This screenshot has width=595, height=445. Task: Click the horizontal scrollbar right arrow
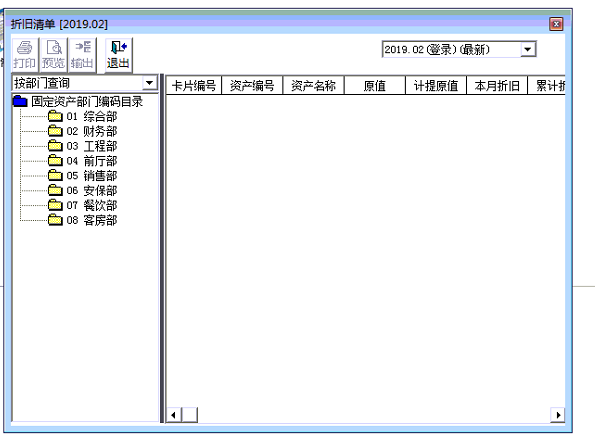coord(558,415)
